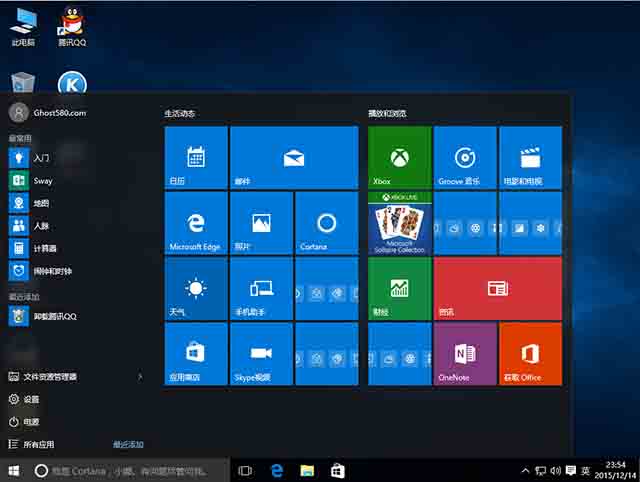Open the Phone Companion (手机助手) tile

(x=261, y=289)
